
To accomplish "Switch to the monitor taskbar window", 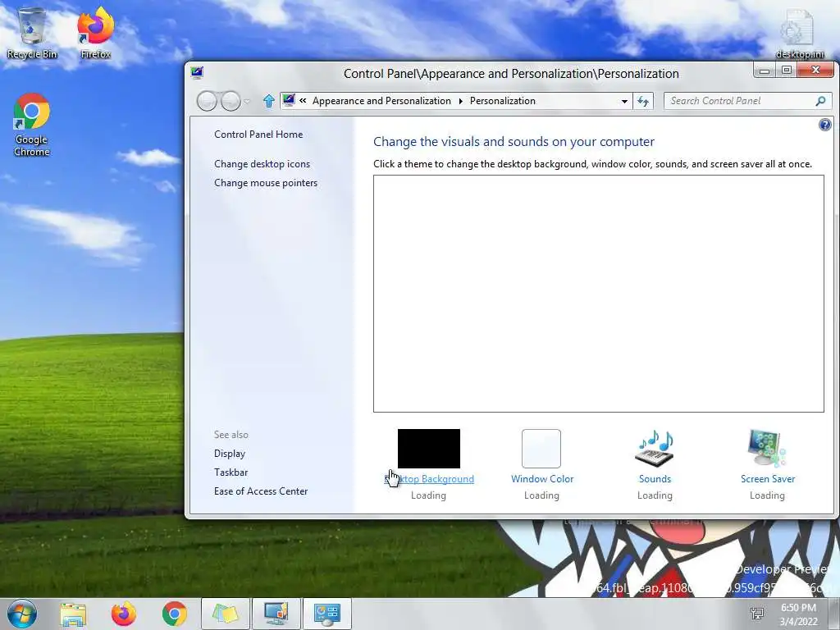I will tap(276, 614).
